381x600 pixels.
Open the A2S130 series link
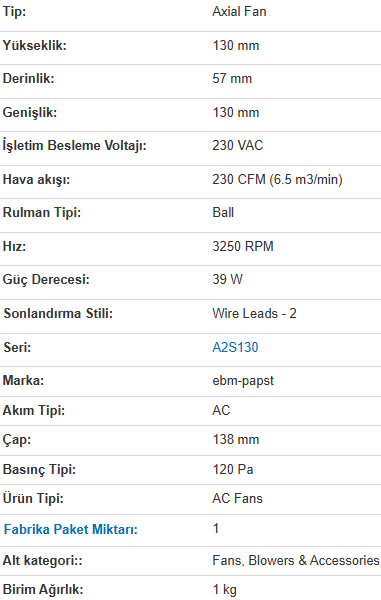[235, 347]
